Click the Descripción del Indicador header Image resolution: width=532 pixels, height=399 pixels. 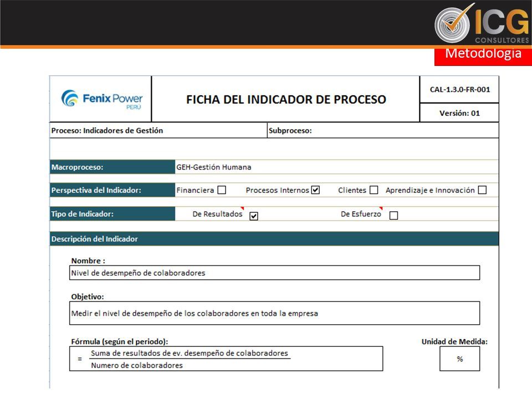pos(274,239)
